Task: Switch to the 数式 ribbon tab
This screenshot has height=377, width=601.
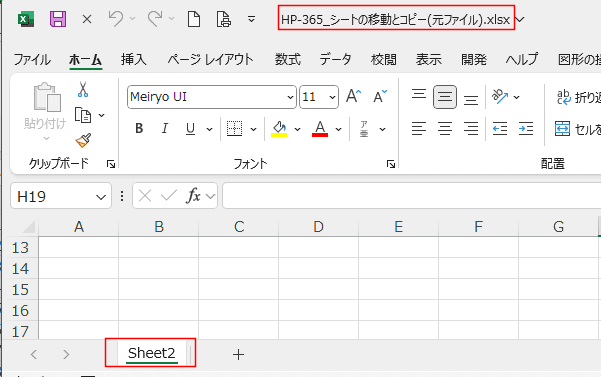Action: tap(287, 59)
